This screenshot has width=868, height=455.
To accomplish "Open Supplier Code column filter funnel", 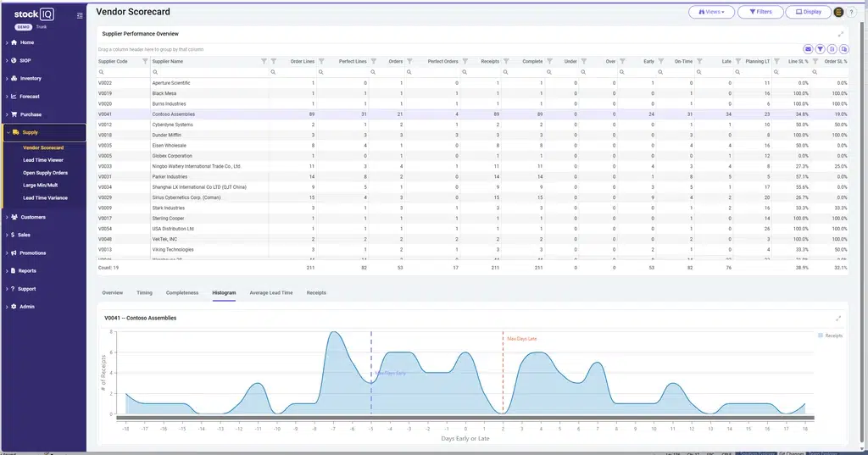I will click(145, 62).
